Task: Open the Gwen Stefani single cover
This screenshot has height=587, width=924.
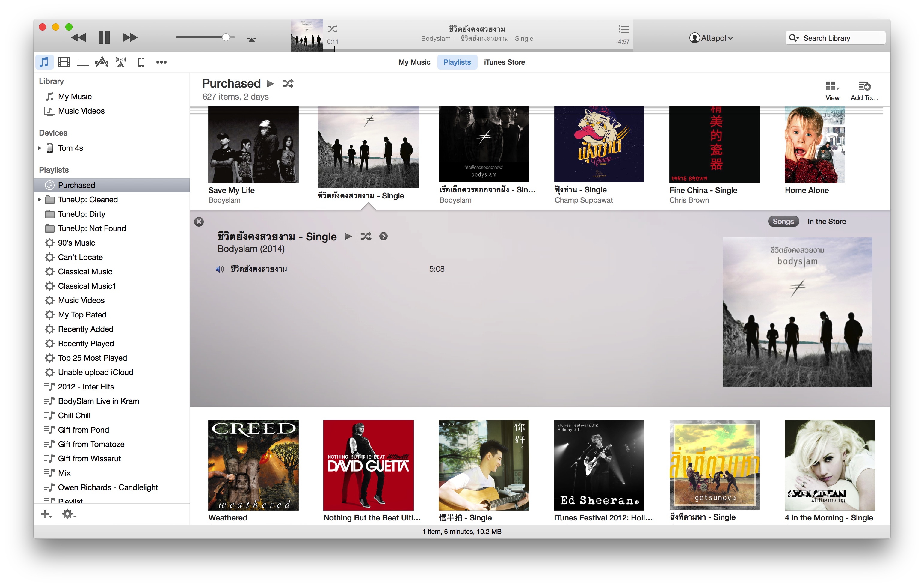Action: (x=830, y=465)
